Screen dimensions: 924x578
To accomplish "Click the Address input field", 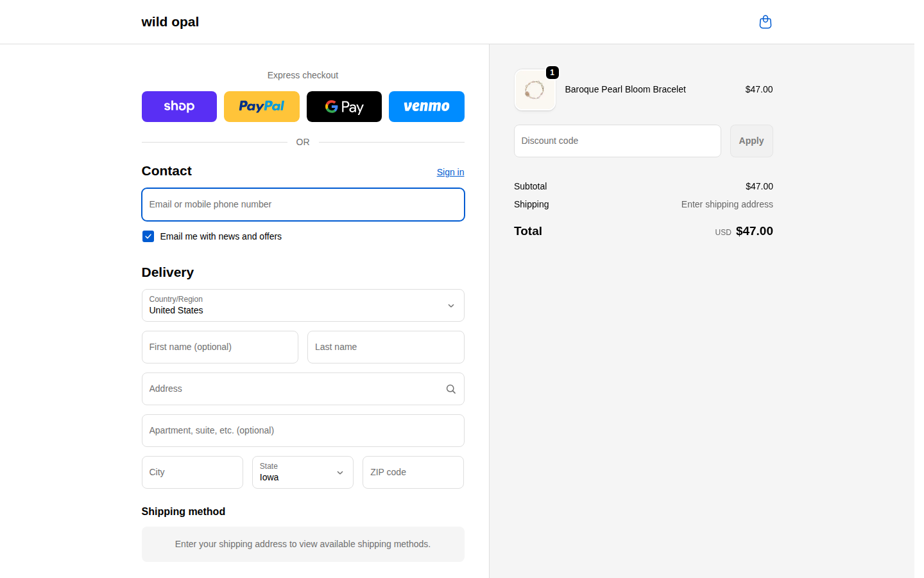I will click(303, 389).
